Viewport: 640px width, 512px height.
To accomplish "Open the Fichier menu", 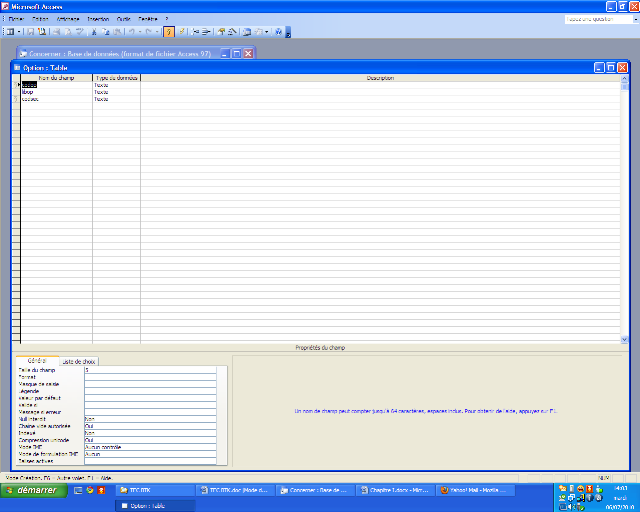I will 15,19.
